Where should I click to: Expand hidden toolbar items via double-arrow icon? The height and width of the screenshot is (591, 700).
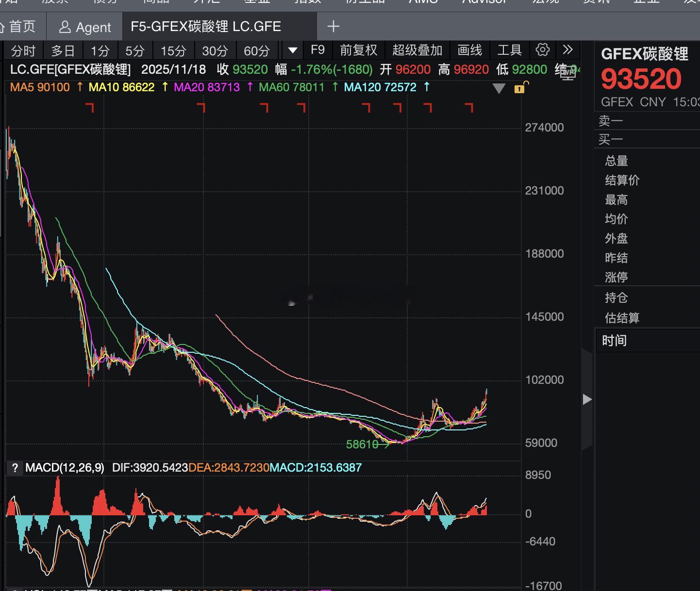(x=567, y=50)
